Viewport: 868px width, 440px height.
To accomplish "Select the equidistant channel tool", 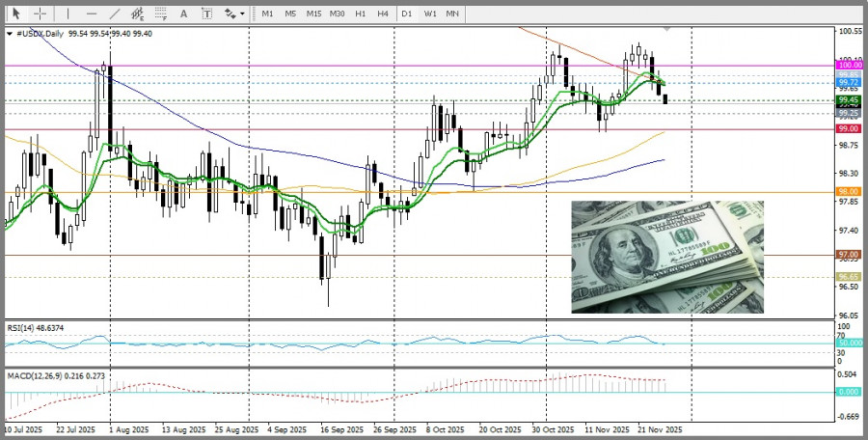I will pos(138,14).
